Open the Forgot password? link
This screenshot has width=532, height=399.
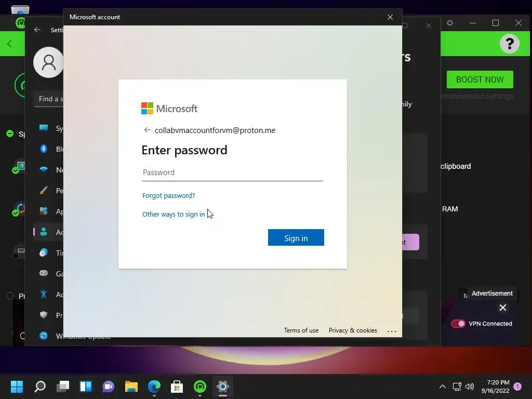click(169, 195)
